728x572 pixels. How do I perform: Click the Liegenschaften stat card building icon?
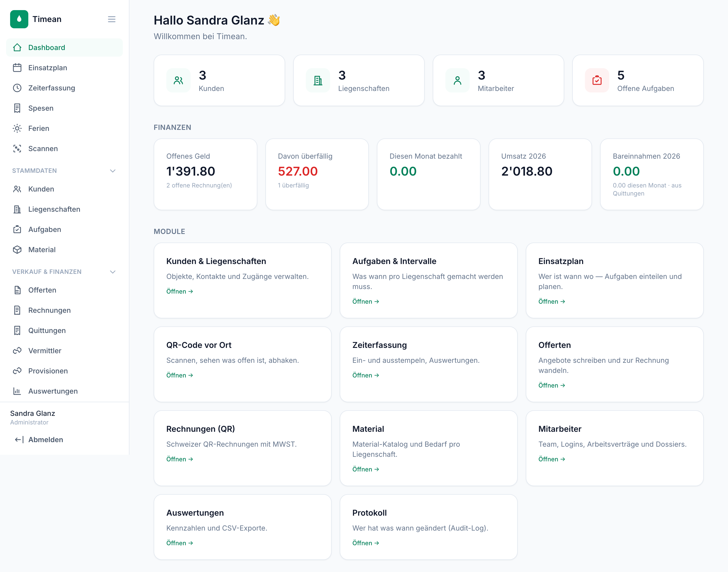coord(318,80)
